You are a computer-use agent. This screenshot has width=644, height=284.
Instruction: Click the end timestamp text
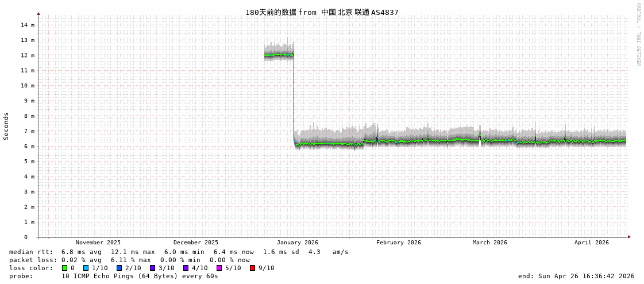click(576, 276)
